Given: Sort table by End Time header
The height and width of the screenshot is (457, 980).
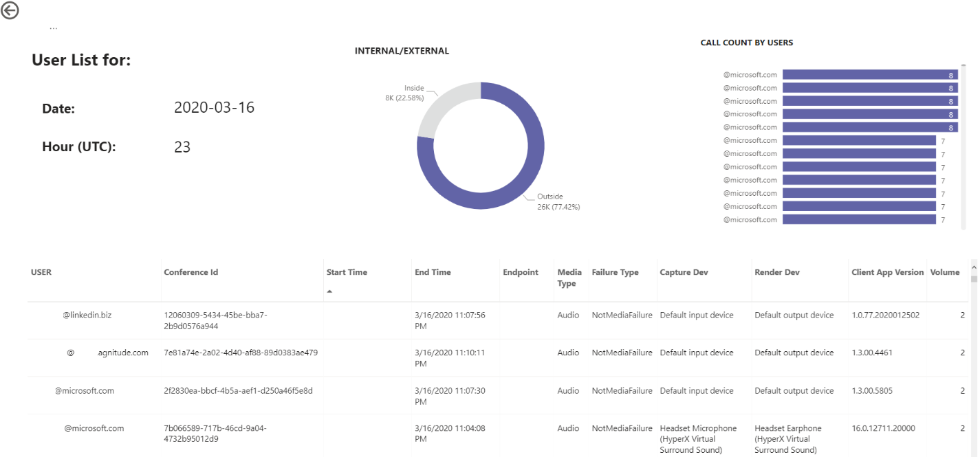Looking at the screenshot, I should pos(433,272).
